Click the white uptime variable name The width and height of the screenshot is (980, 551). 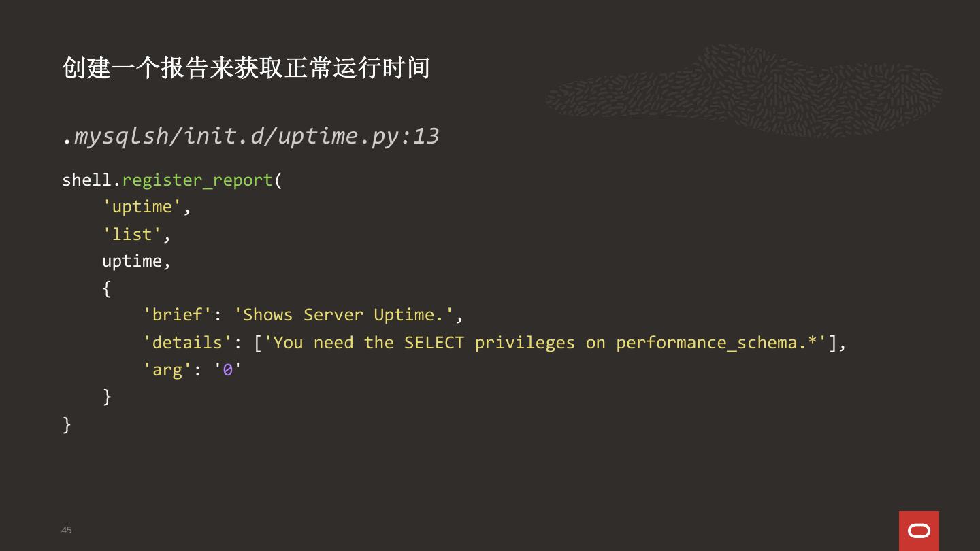(132, 261)
